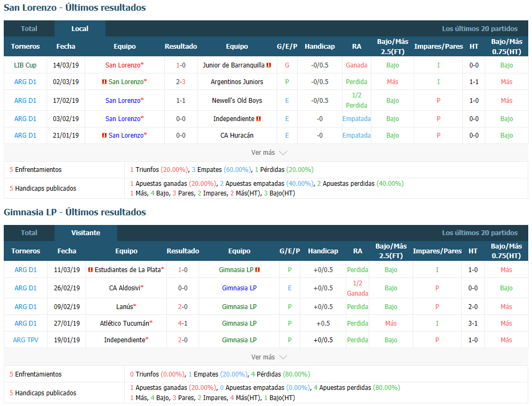Click the 2-0 half-time score in Lanús row
Image resolution: width=532 pixels, height=406 pixels.
click(473, 306)
